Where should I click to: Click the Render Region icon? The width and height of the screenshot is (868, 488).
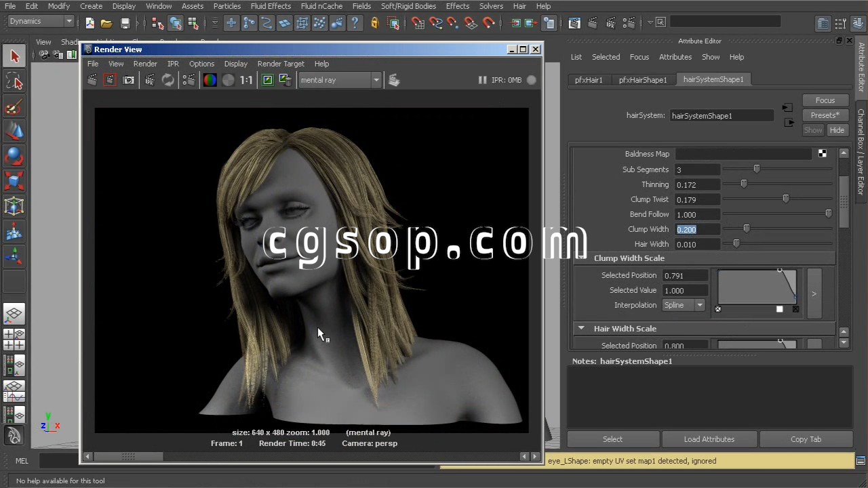coord(110,80)
